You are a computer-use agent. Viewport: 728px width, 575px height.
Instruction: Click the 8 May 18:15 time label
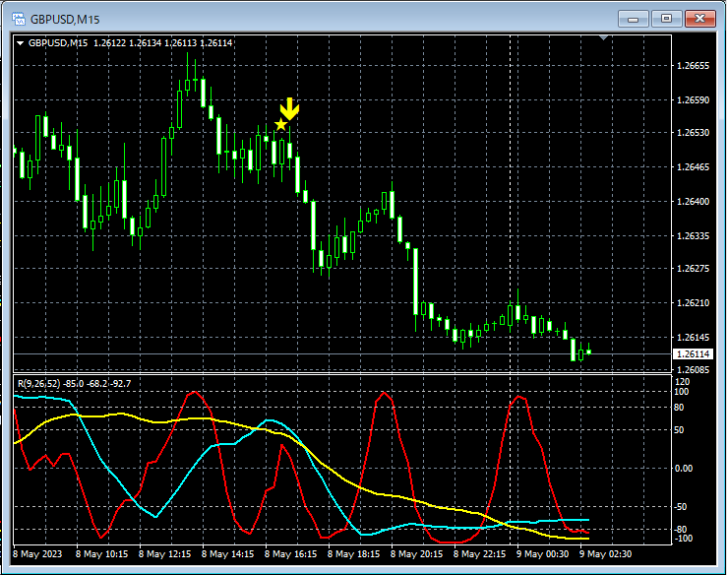[x=353, y=554]
